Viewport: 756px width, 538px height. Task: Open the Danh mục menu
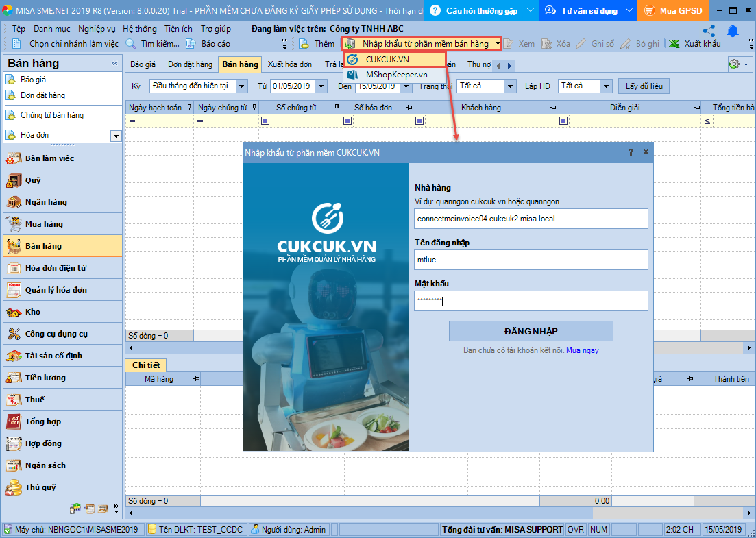tap(52, 29)
